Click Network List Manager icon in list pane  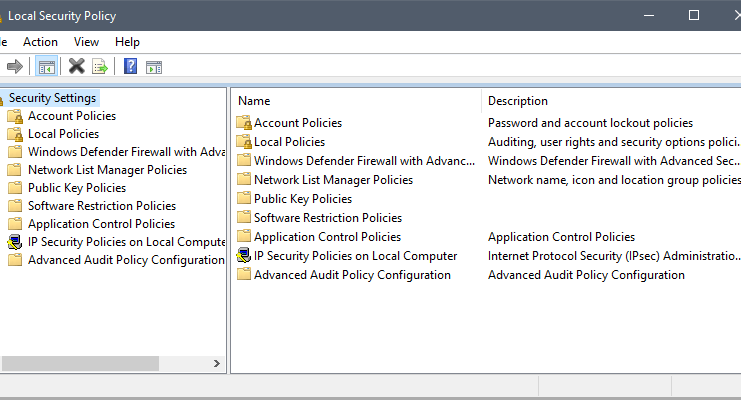pyautogui.click(x=244, y=179)
